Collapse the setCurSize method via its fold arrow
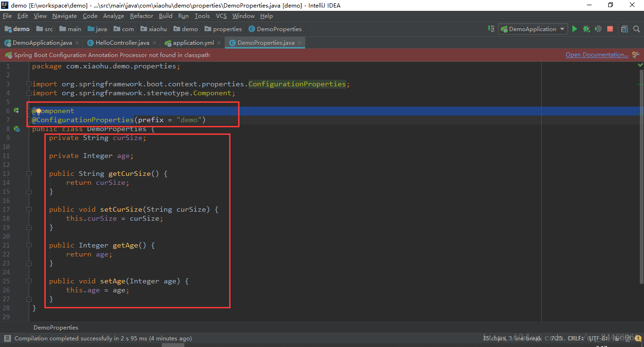The width and height of the screenshot is (644, 347). click(28, 209)
